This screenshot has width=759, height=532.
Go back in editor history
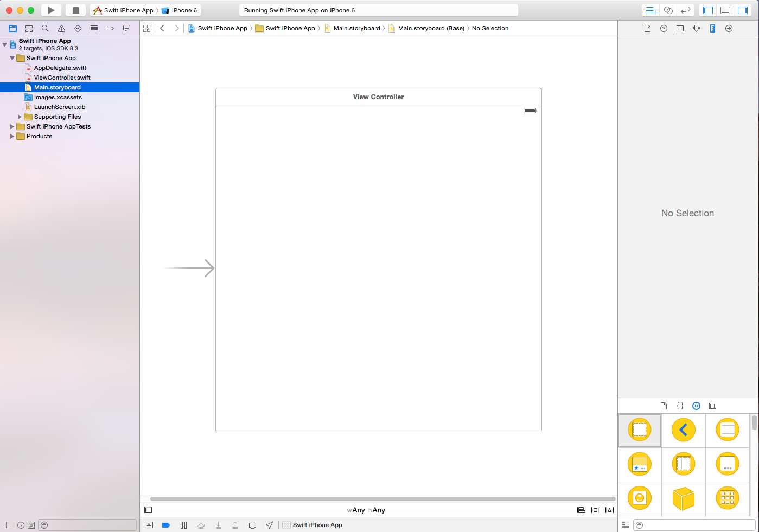162,28
